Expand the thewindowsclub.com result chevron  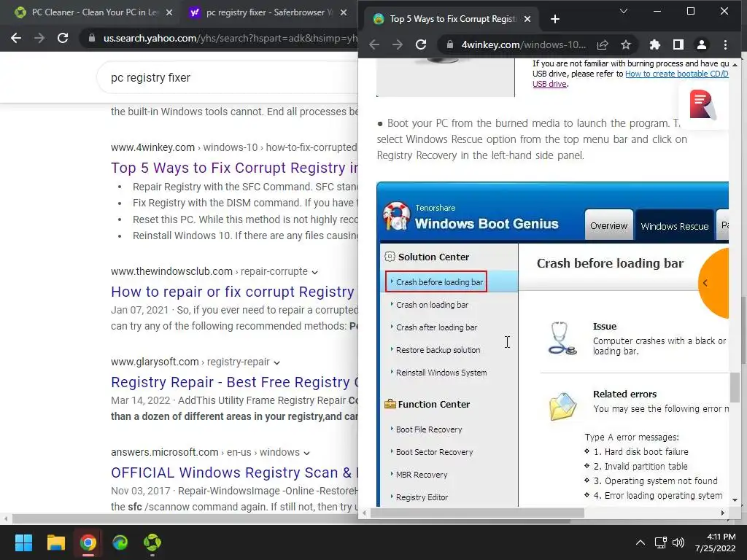click(315, 272)
